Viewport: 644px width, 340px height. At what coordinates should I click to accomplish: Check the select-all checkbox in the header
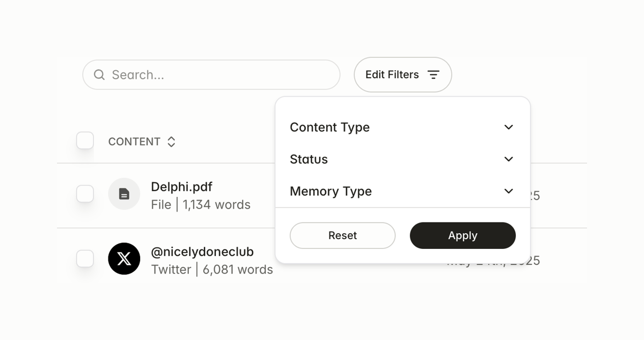coord(85,141)
